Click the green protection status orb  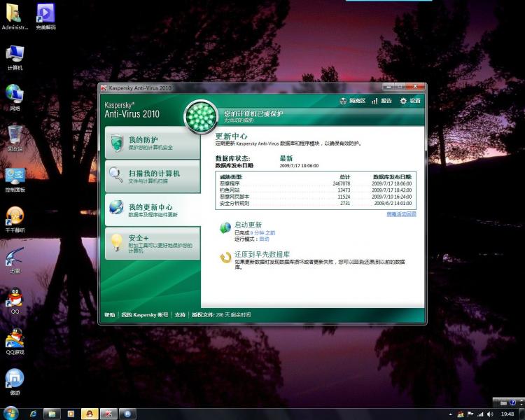(x=201, y=117)
